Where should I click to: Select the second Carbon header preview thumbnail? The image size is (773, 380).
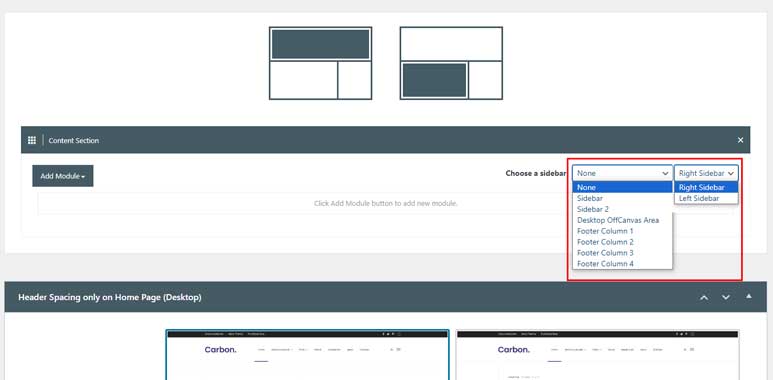click(597, 355)
